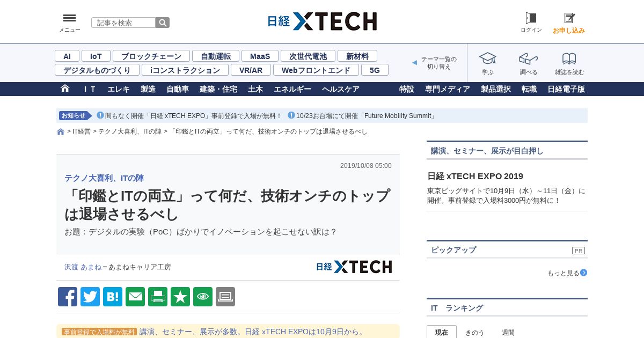The height and width of the screenshot is (338, 644).
Task: Open the 日経電子版 menu item
Action: [x=566, y=89]
